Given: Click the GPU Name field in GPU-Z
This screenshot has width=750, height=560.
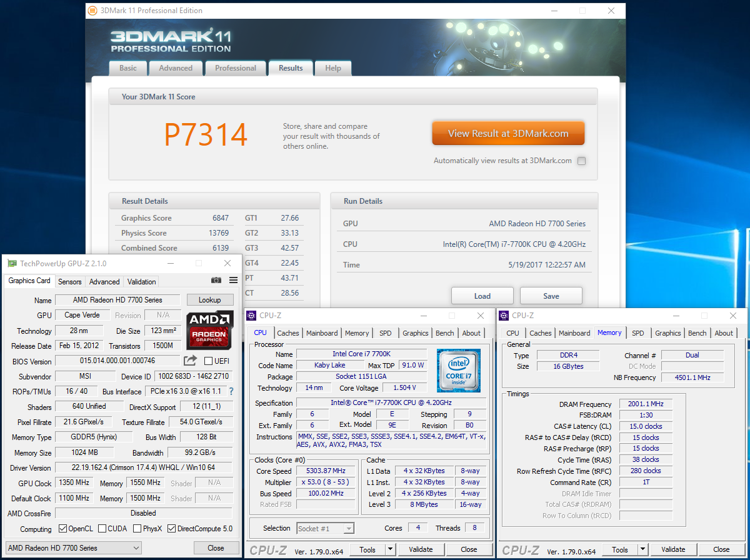Looking at the screenshot, I should [x=117, y=300].
